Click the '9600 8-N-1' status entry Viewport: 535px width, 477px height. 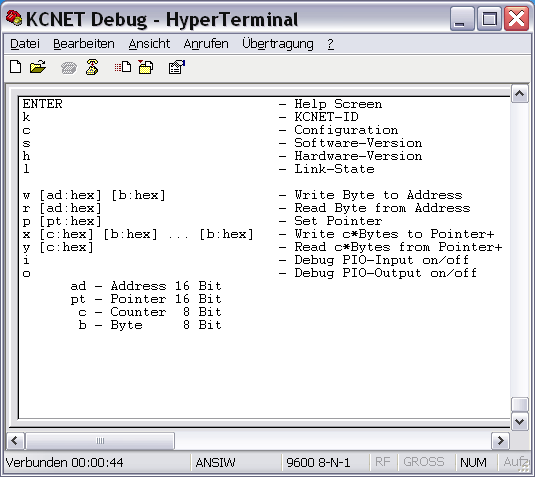point(318,463)
